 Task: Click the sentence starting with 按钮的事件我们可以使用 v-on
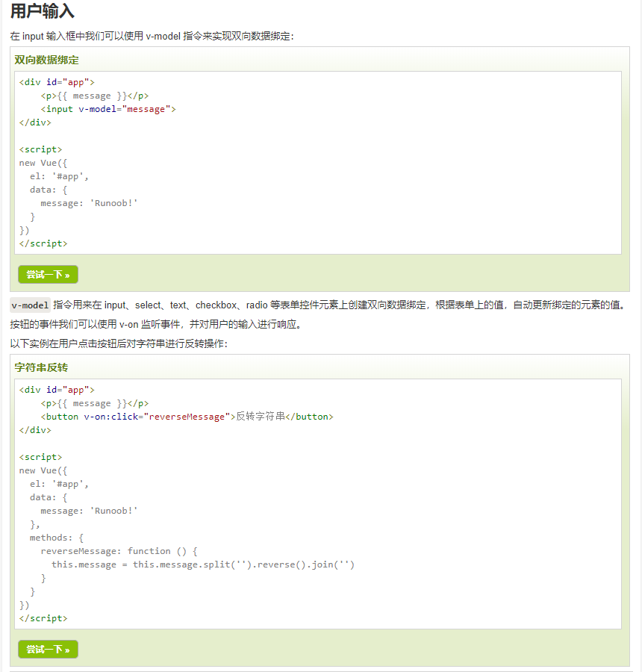pyautogui.click(x=156, y=325)
